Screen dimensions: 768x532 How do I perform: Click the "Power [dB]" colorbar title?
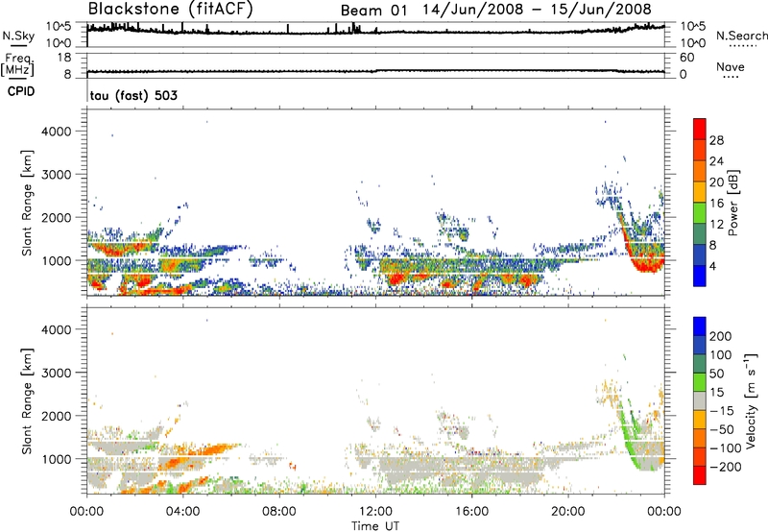pyautogui.click(x=733, y=203)
